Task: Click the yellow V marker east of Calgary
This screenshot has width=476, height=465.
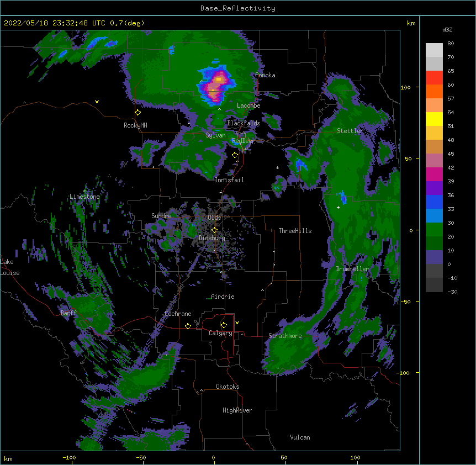Action: tap(237, 323)
